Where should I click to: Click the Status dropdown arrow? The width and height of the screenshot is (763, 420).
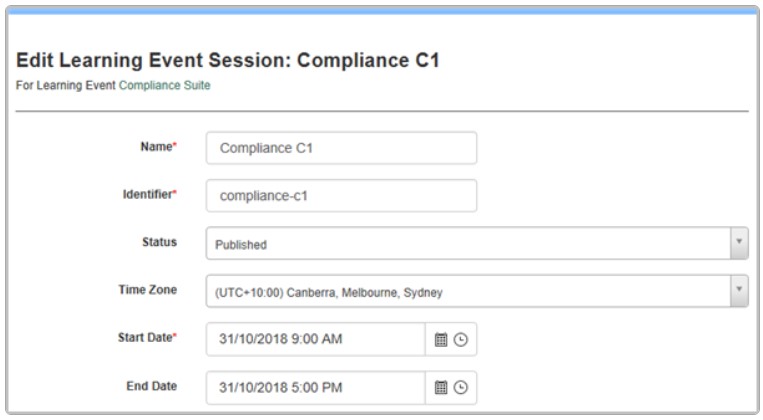(x=739, y=243)
